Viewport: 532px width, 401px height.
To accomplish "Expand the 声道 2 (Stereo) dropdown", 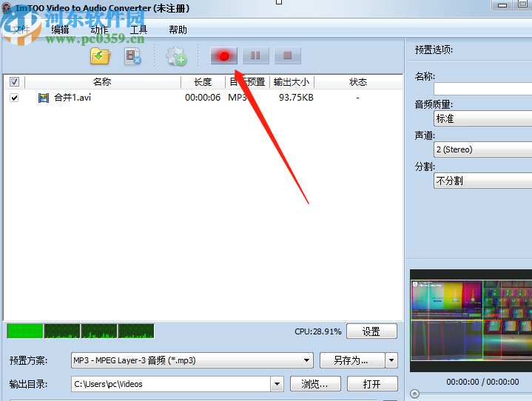I will 483,149.
